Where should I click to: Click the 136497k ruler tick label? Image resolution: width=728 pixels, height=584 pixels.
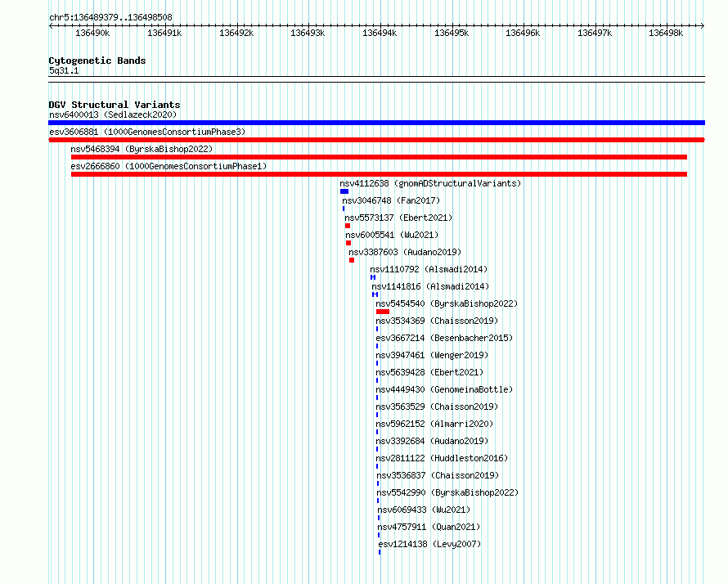pos(595,34)
